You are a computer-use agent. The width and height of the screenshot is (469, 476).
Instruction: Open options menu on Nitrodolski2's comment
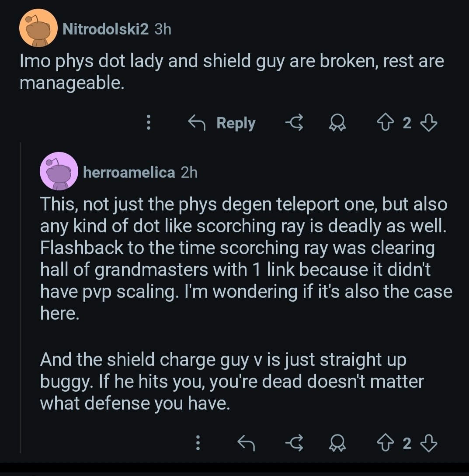[149, 122]
